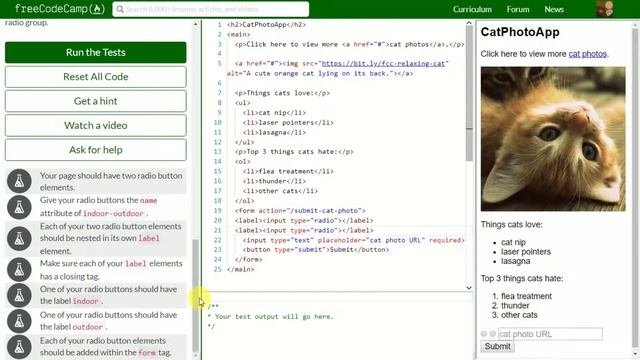Click the search magnifier icon

pyautogui.click(x=120, y=9)
